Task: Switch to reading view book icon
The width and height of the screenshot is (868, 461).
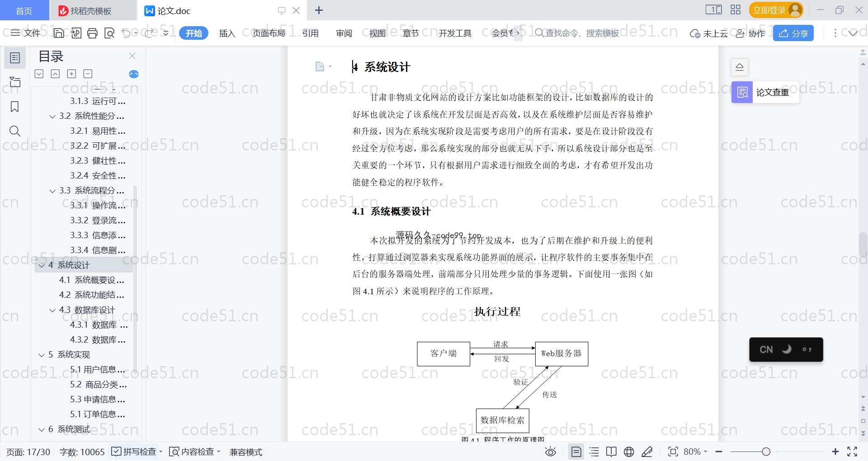Action: click(611, 452)
